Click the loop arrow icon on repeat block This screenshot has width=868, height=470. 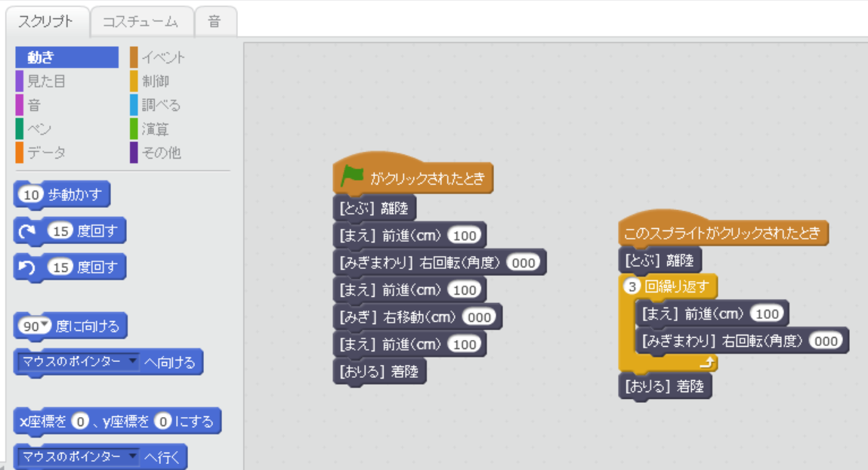tap(708, 363)
